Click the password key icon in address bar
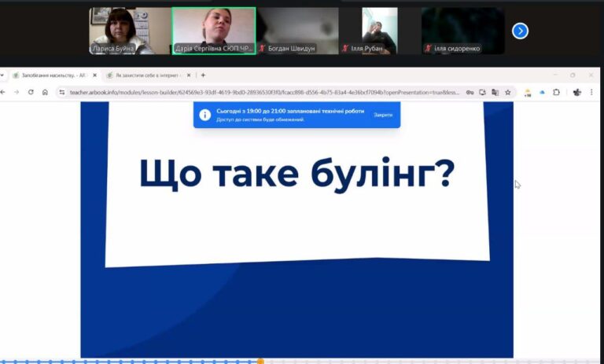The width and height of the screenshot is (604, 364). pyautogui.click(x=470, y=92)
